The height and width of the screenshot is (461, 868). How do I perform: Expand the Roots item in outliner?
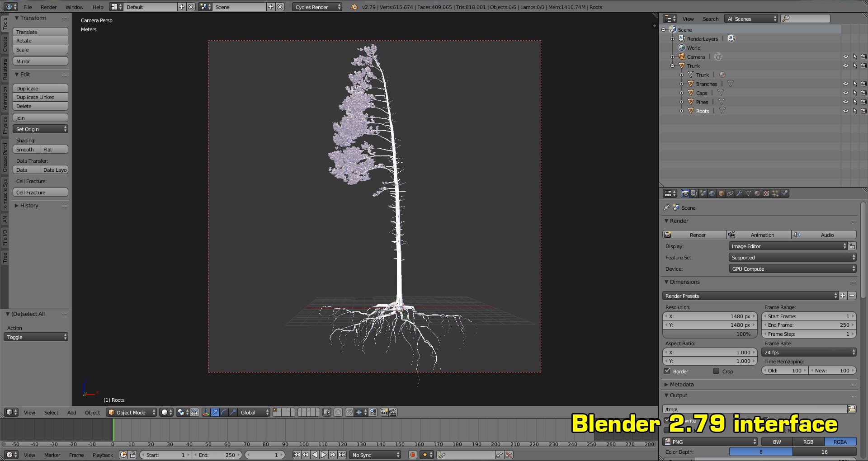[681, 111]
